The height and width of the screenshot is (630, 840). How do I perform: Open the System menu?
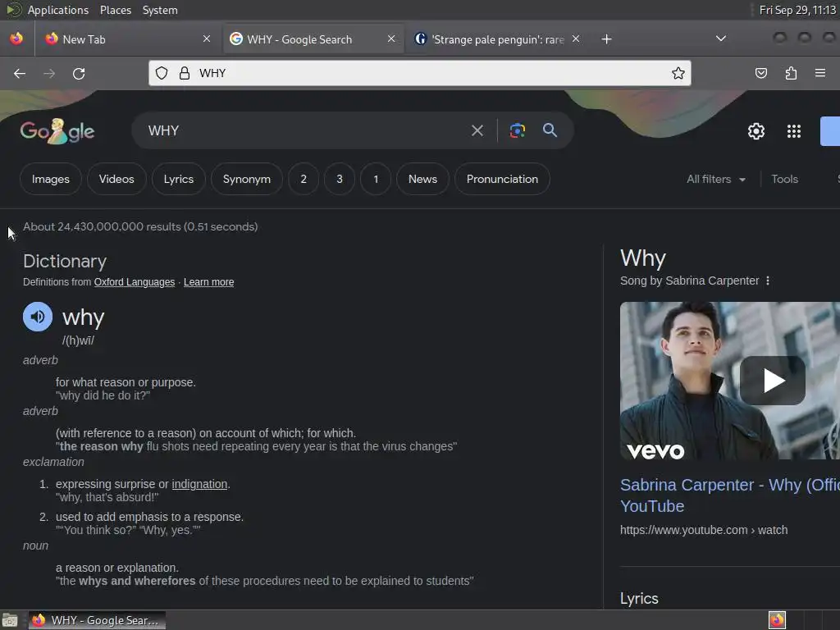(160, 10)
